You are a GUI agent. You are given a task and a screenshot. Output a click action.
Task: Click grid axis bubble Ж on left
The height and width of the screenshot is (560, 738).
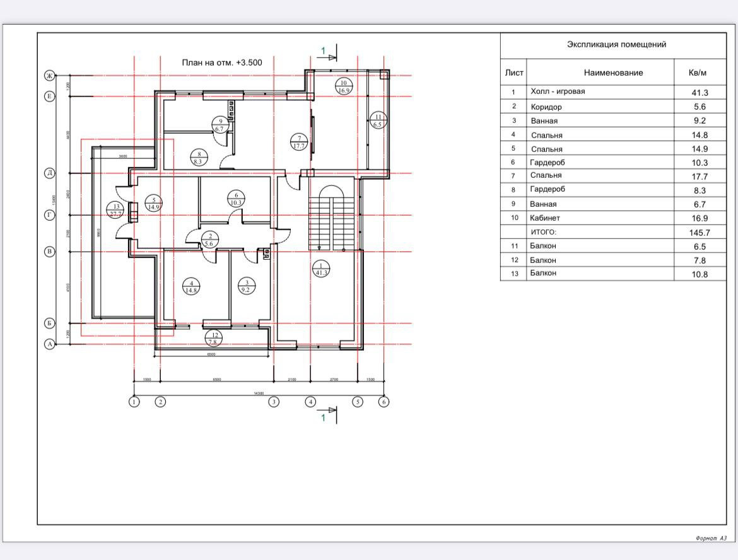coord(49,76)
